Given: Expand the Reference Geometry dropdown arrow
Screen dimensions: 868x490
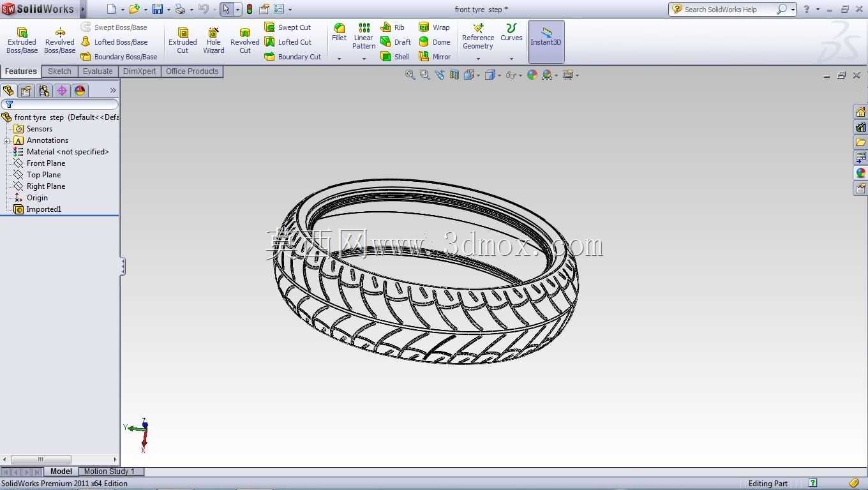Looking at the screenshot, I should tap(478, 59).
